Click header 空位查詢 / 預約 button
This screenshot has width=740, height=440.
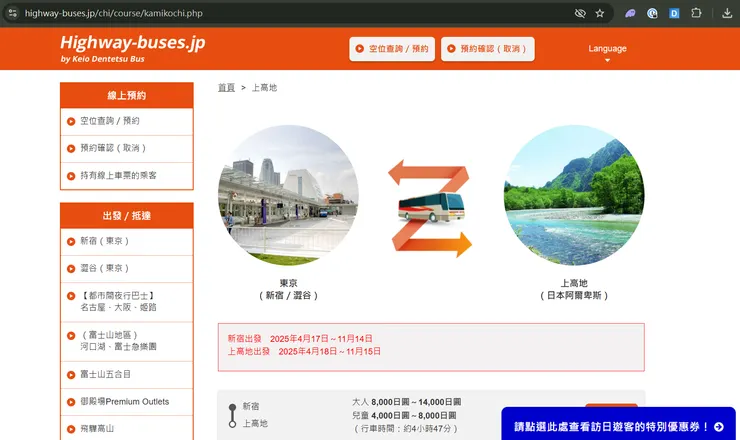click(392, 49)
